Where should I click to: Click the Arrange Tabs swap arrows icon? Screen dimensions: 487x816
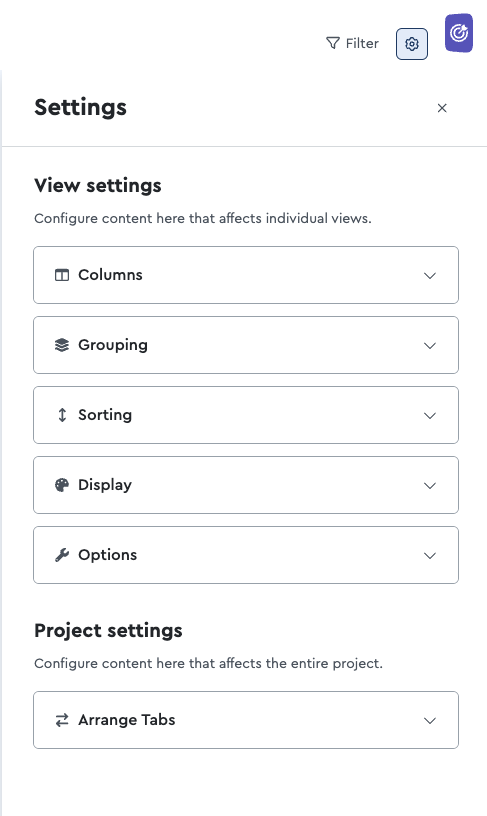(62, 720)
